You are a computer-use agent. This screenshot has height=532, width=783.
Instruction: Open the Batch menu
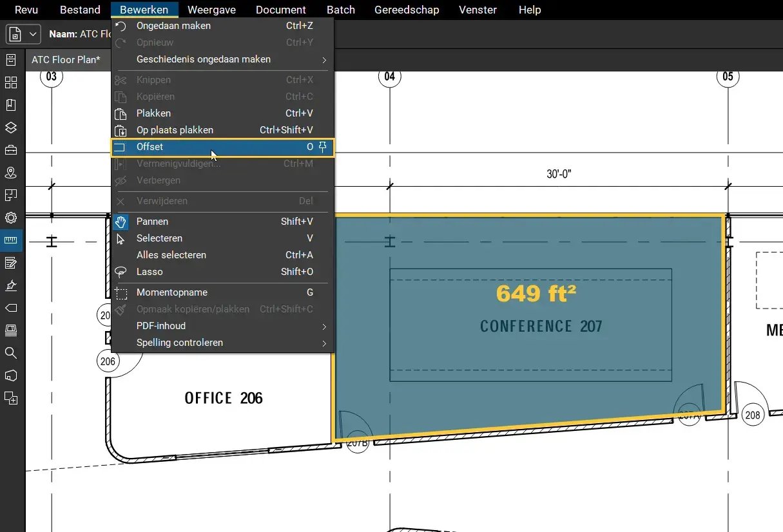tap(341, 10)
